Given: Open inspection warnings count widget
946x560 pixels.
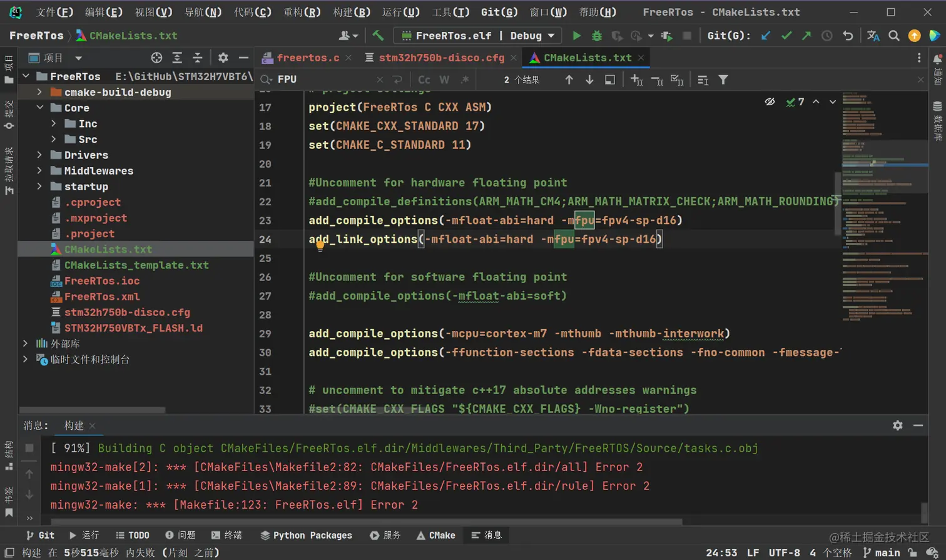Looking at the screenshot, I should pos(795,101).
